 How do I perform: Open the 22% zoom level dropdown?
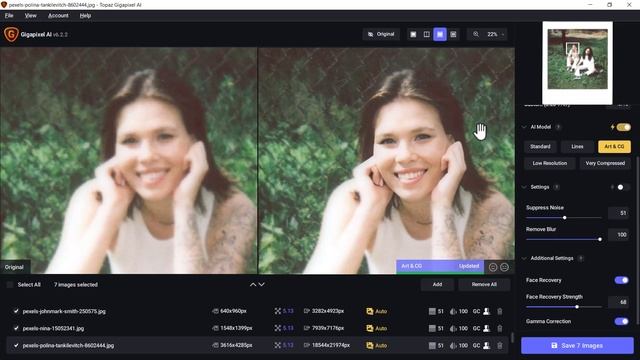point(496,34)
